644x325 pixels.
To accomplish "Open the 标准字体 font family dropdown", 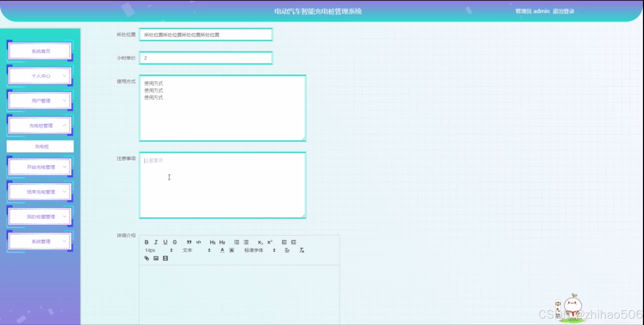I will (260, 250).
